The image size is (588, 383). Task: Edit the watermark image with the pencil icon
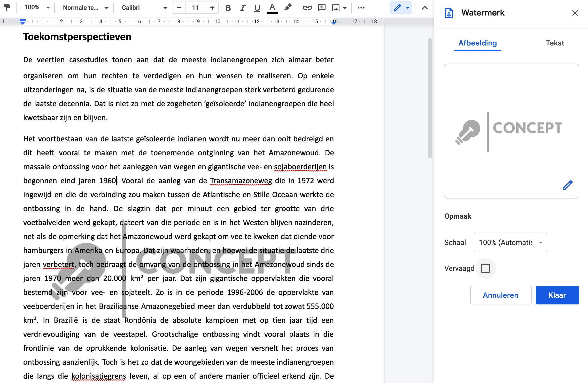click(x=568, y=185)
